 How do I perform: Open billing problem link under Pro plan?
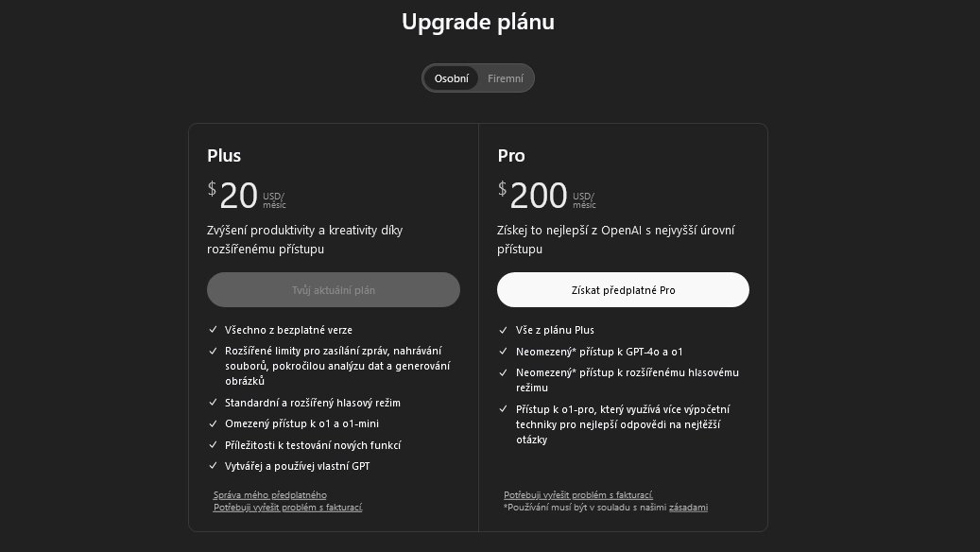[x=578, y=495]
